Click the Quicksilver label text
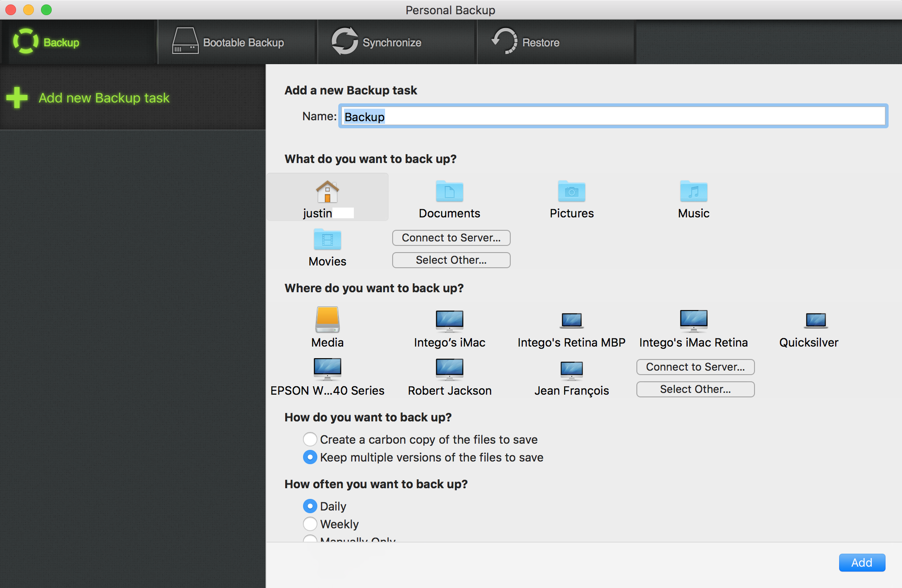Screen dimensions: 902x588 coord(809,343)
